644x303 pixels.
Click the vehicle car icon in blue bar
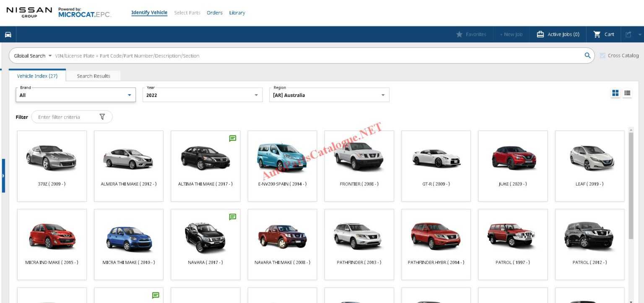pyautogui.click(x=8, y=34)
